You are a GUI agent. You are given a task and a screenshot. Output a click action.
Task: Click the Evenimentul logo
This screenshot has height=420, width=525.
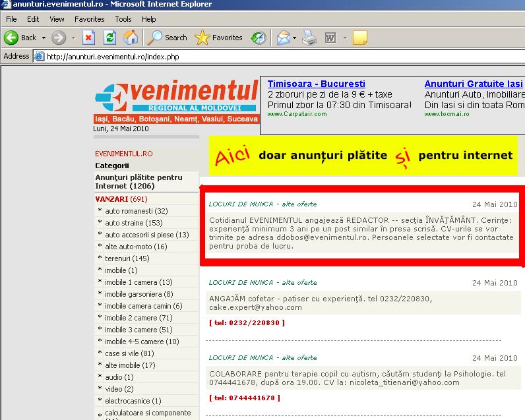tap(177, 102)
